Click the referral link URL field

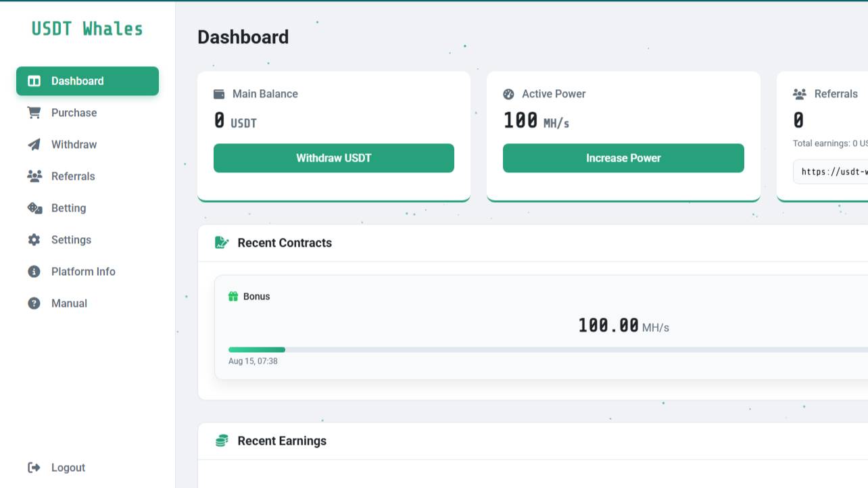[833, 172]
